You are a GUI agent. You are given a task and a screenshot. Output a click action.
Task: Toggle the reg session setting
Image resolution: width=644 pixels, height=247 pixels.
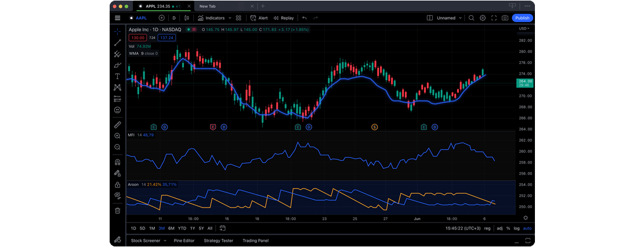(487, 228)
